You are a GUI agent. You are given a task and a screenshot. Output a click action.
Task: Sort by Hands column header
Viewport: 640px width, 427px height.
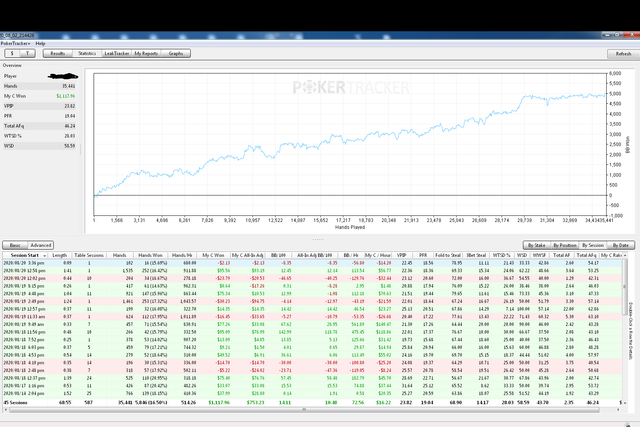[120, 255]
